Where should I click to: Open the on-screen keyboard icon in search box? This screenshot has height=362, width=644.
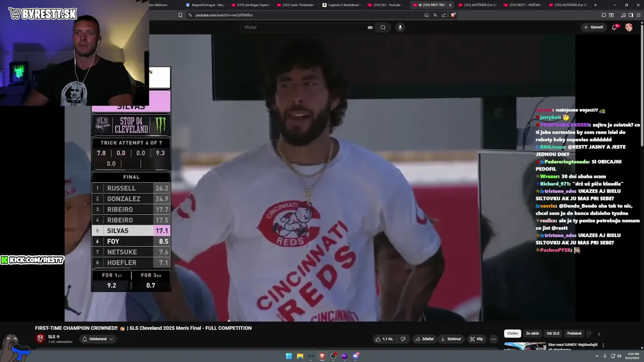370,27
